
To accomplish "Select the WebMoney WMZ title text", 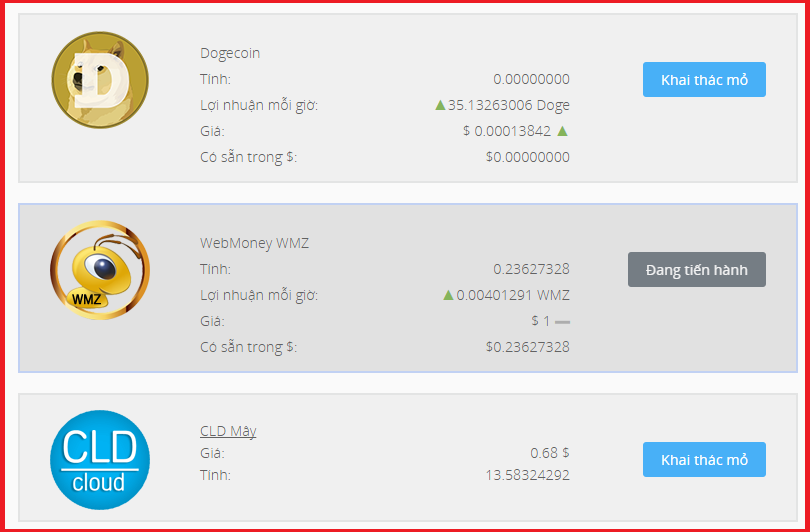I will pos(254,242).
